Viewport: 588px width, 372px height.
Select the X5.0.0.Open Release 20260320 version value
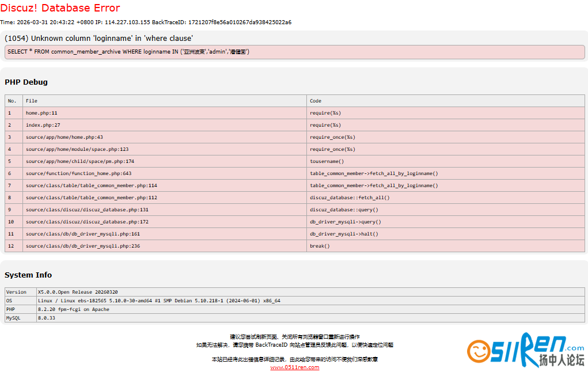[x=310, y=292]
